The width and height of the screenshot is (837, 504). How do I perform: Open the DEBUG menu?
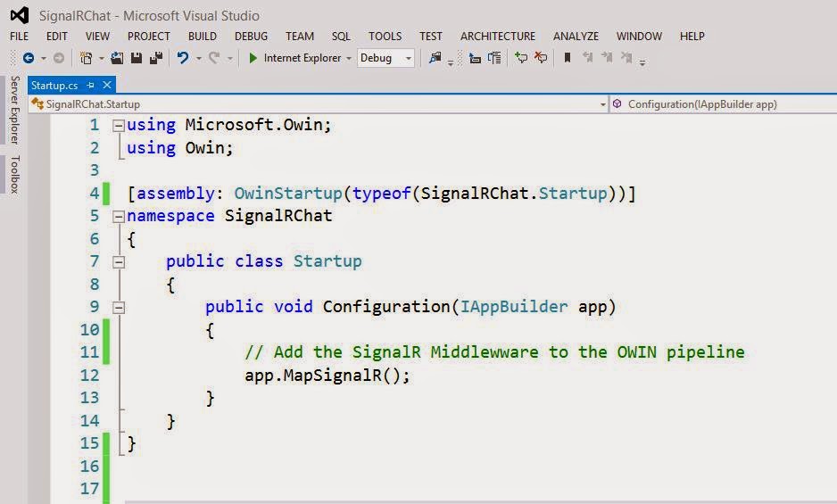[x=251, y=37]
